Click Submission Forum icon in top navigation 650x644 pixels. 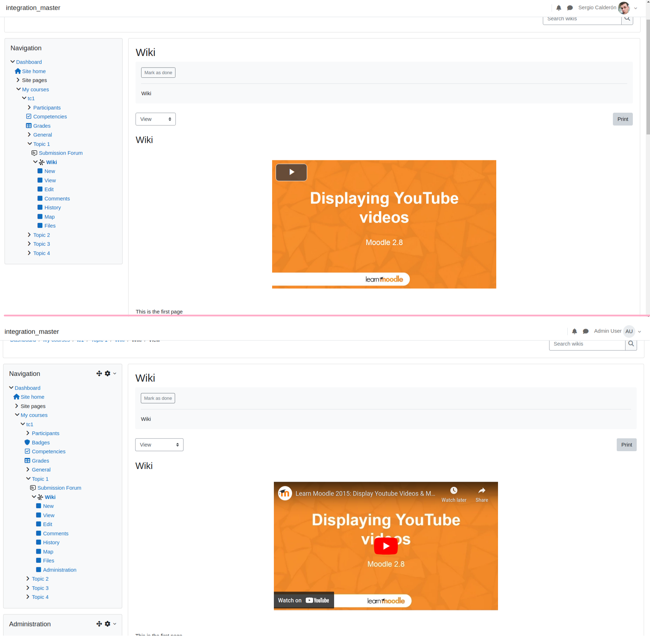[x=34, y=153]
